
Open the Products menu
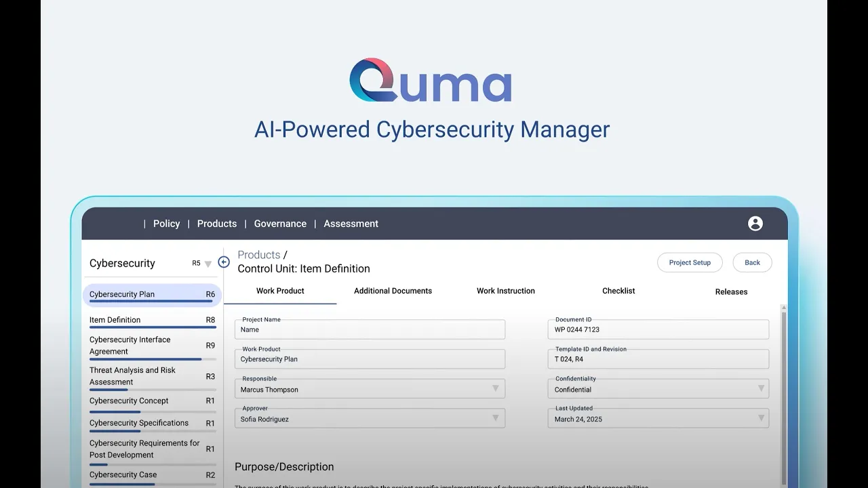(x=217, y=224)
